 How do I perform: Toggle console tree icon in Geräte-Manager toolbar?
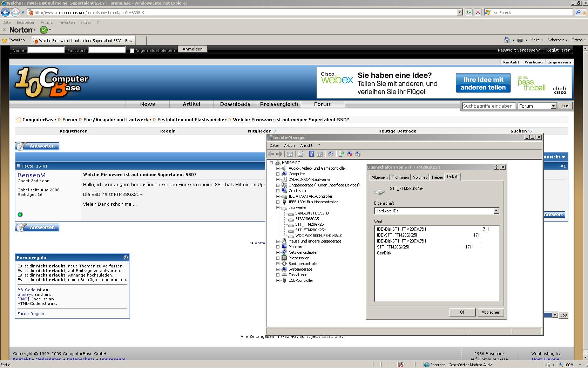(x=290, y=154)
